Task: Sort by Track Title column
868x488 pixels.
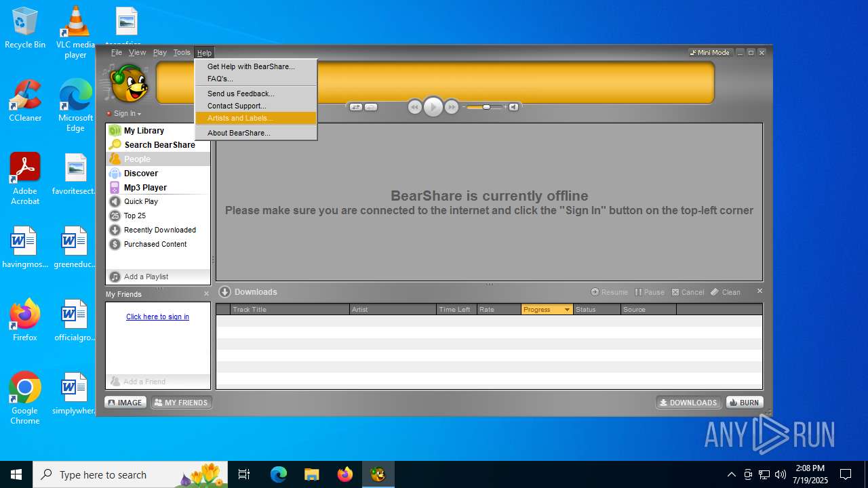Action: [x=290, y=309]
